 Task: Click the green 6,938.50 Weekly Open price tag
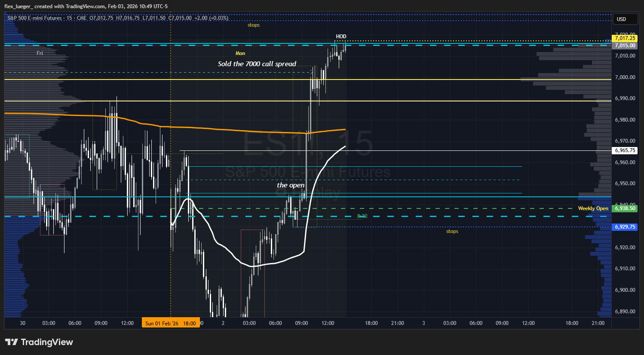(x=625, y=208)
